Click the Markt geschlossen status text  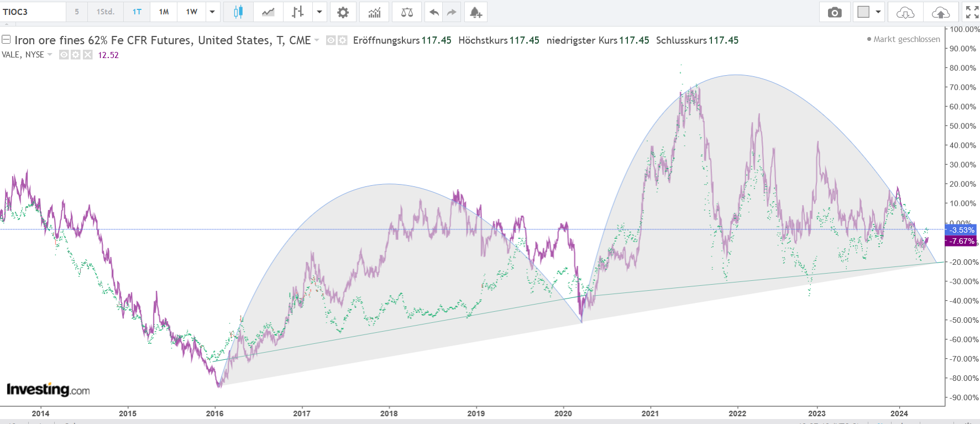tap(906, 39)
